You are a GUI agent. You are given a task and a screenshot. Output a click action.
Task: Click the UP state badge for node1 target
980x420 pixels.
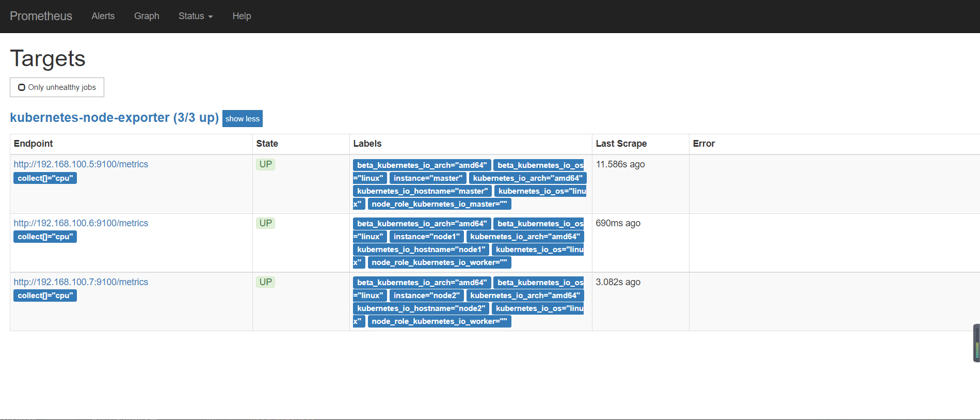(266, 223)
